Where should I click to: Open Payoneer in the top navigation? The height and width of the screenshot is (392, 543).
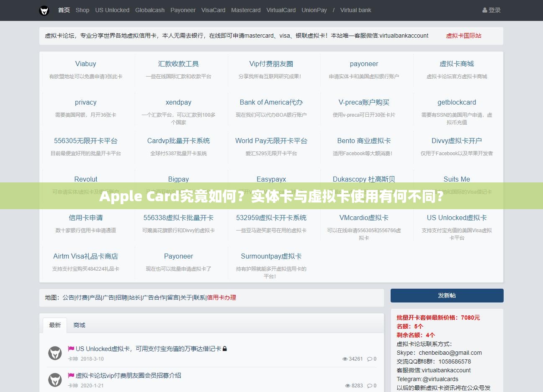click(x=183, y=10)
